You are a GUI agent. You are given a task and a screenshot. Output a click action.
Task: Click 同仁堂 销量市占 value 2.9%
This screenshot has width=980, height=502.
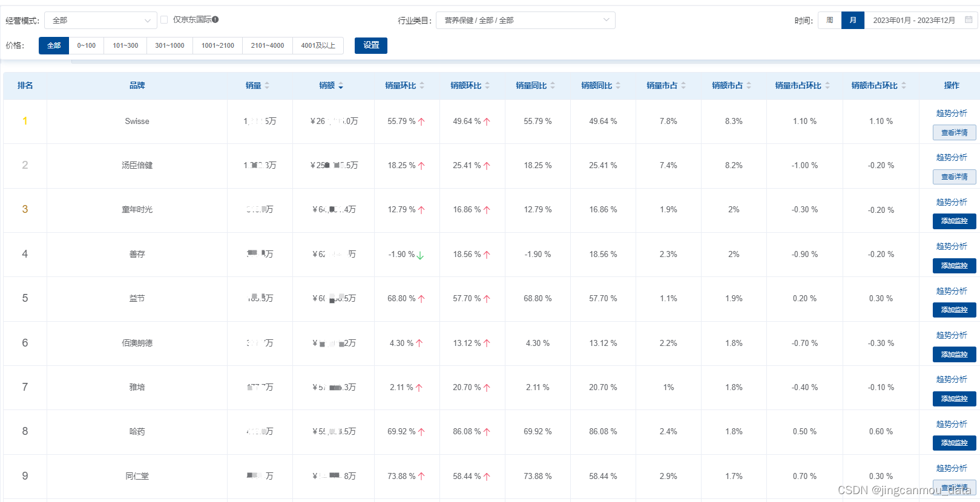pyautogui.click(x=668, y=477)
